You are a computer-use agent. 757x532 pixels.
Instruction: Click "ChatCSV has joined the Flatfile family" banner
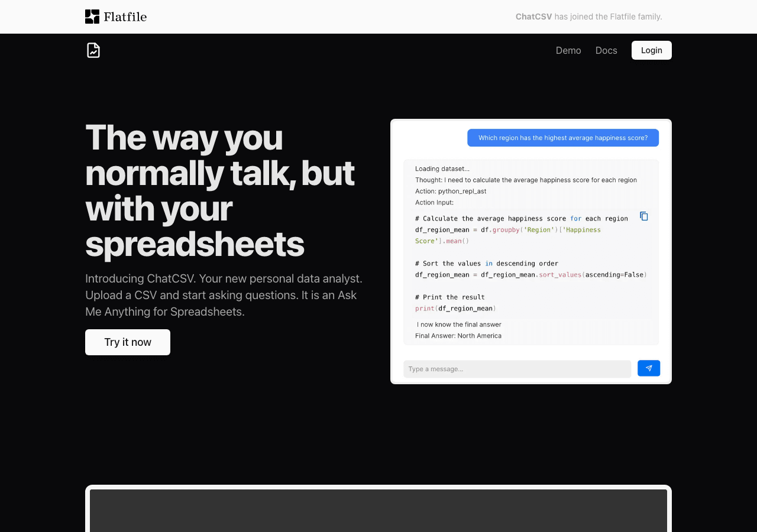pos(589,17)
